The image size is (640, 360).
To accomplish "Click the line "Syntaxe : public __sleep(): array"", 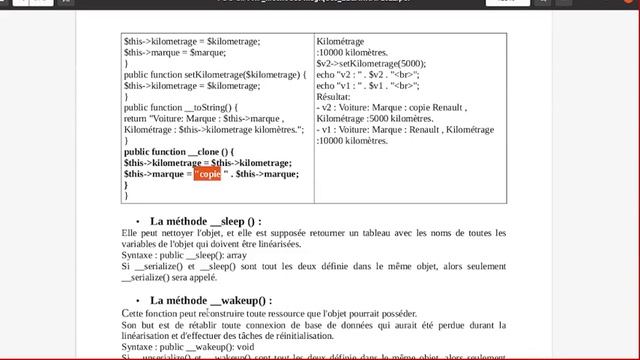I will tap(184, 255).
